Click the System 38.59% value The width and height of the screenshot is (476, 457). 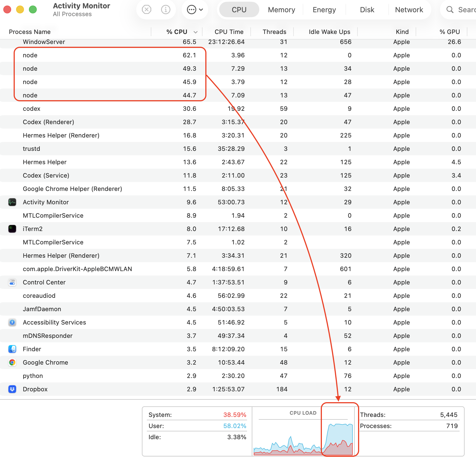pyautogui.click(x=235, y=415)
